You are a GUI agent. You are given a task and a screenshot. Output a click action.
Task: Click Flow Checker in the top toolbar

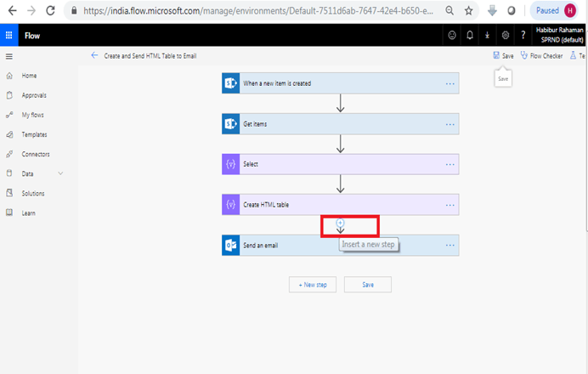(542, 56)
